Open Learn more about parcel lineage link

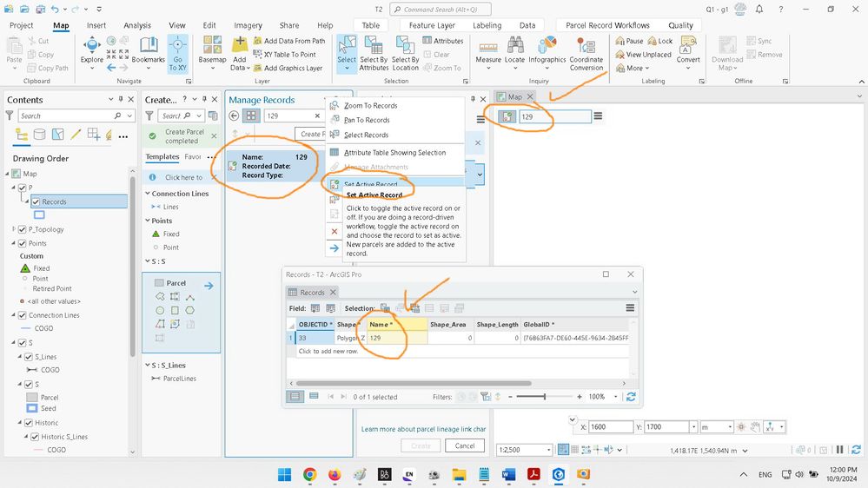click(423, 429)
